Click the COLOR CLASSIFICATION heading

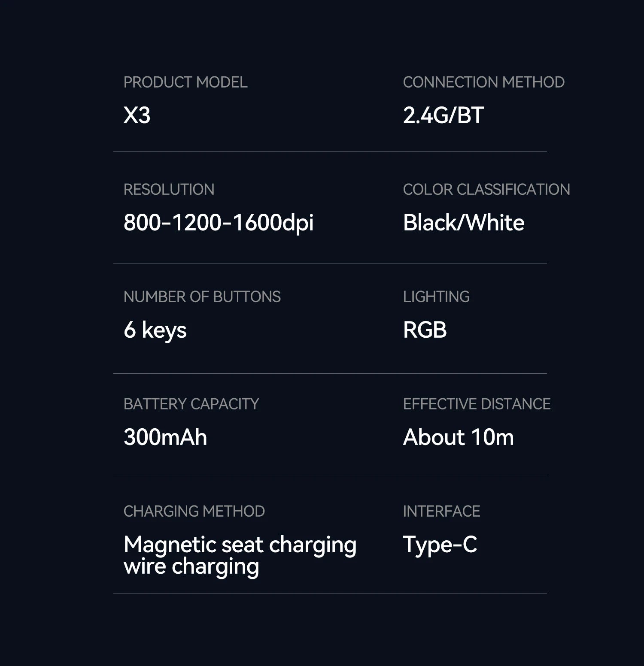[486, 190]
